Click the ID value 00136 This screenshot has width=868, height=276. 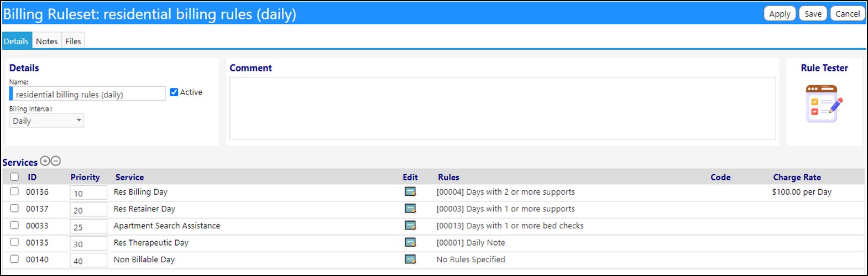coord(37,192)
